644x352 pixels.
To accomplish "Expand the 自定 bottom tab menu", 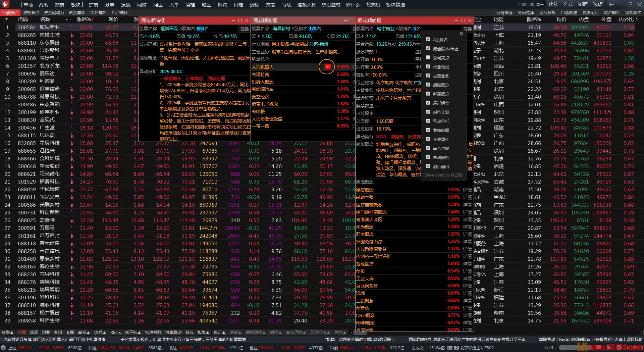I will click(220, 333).
